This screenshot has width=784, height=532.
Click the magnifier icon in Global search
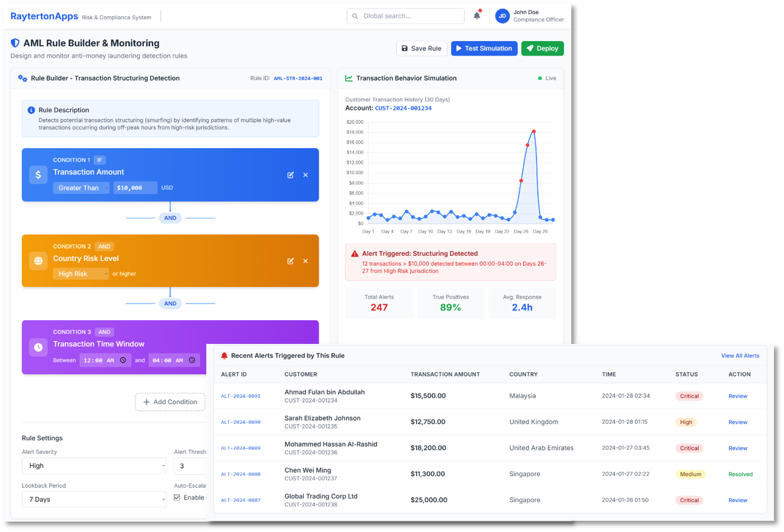click(355, 16)
